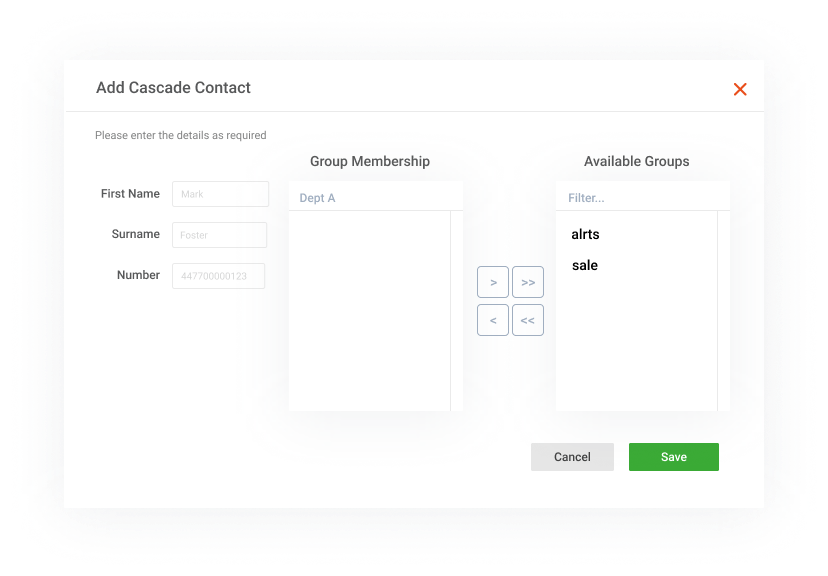828x576 pixels.
Task: Click the empty Group Membership list area
Action: click(369, 310)
